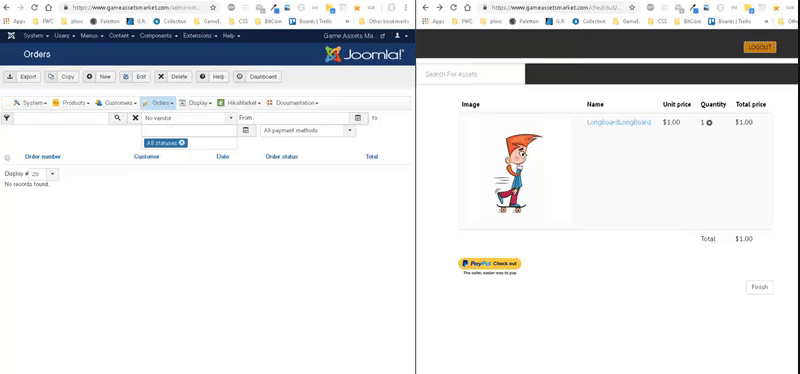Click the PayPal Check out button

tap(489, 264)
